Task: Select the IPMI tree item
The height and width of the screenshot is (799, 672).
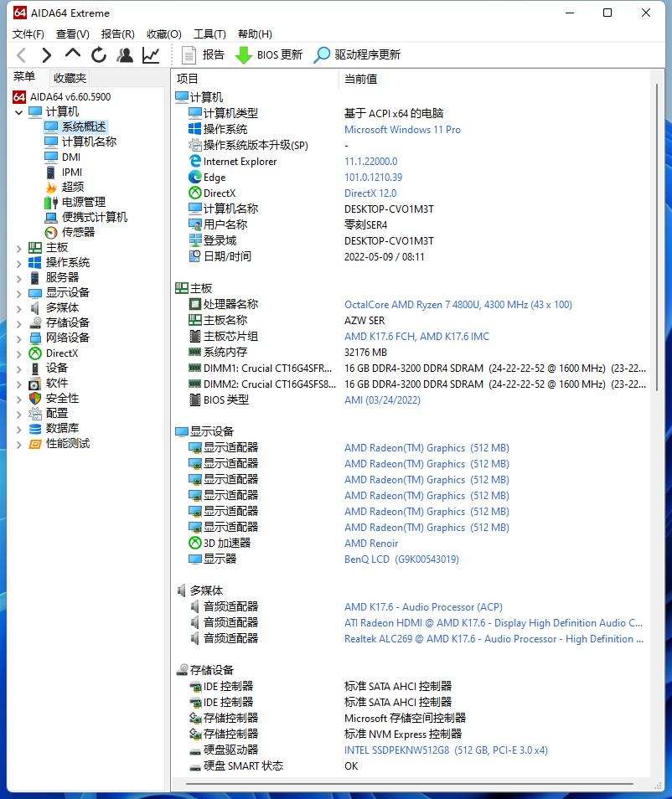Action: click(64, 173)
